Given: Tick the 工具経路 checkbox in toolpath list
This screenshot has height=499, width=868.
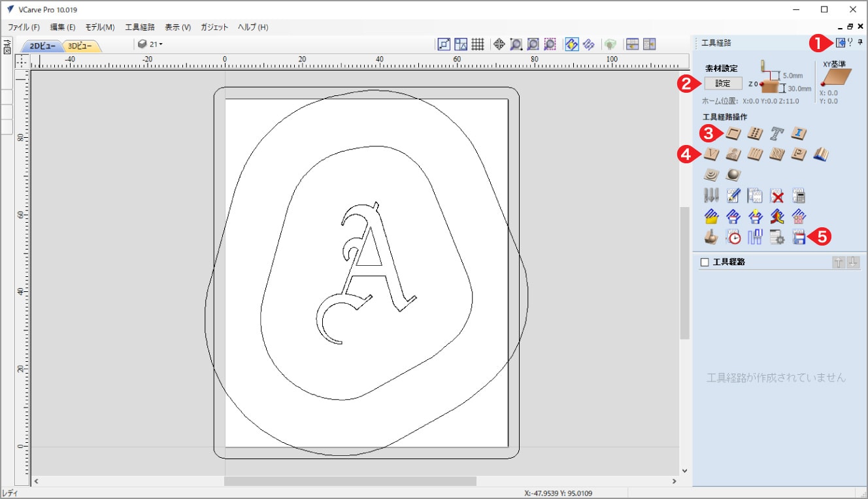Looking at the screenshot, I should click(x=705, y=262).
